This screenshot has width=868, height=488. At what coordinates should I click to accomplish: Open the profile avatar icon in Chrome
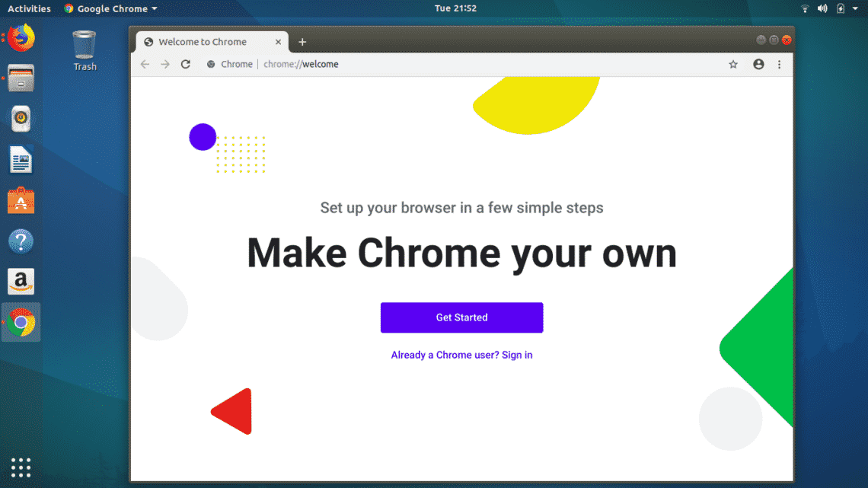(x=758, y=64)
